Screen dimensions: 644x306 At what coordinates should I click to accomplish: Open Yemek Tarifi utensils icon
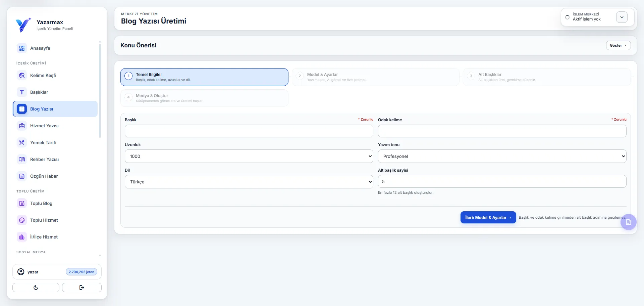[22, 142]
